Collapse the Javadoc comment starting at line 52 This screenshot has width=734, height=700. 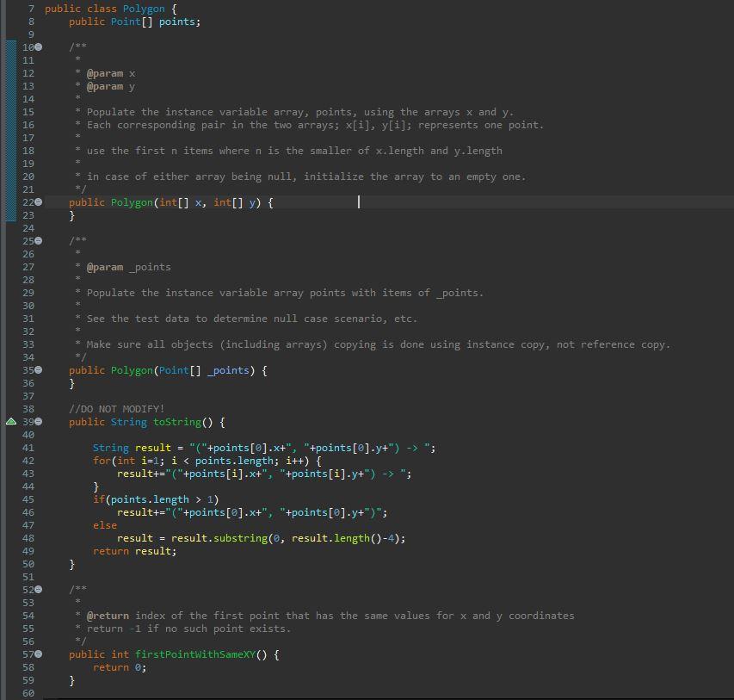[x=39, y=590]
